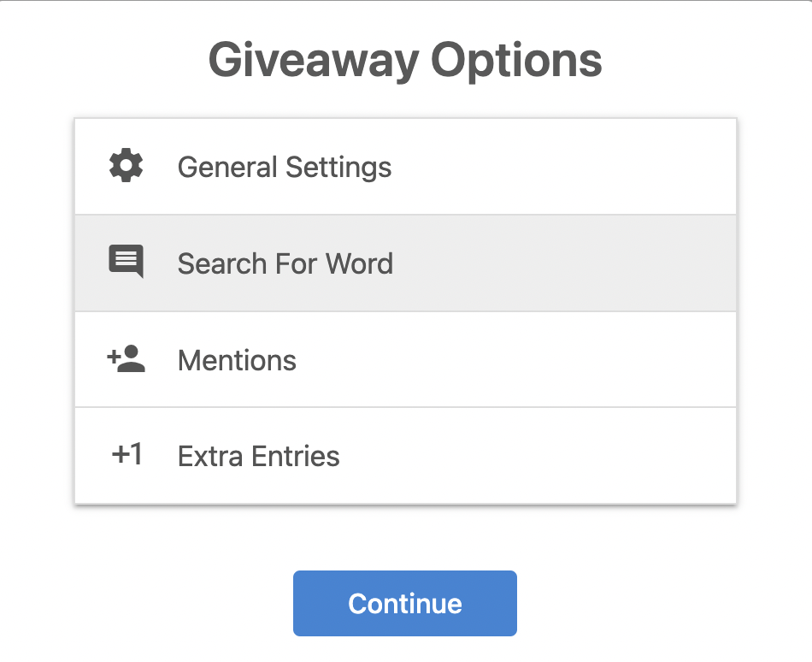This screenshot has height=662, width=812.
Task: Click the add-person Mentions icon
Action: coord(126,359)
